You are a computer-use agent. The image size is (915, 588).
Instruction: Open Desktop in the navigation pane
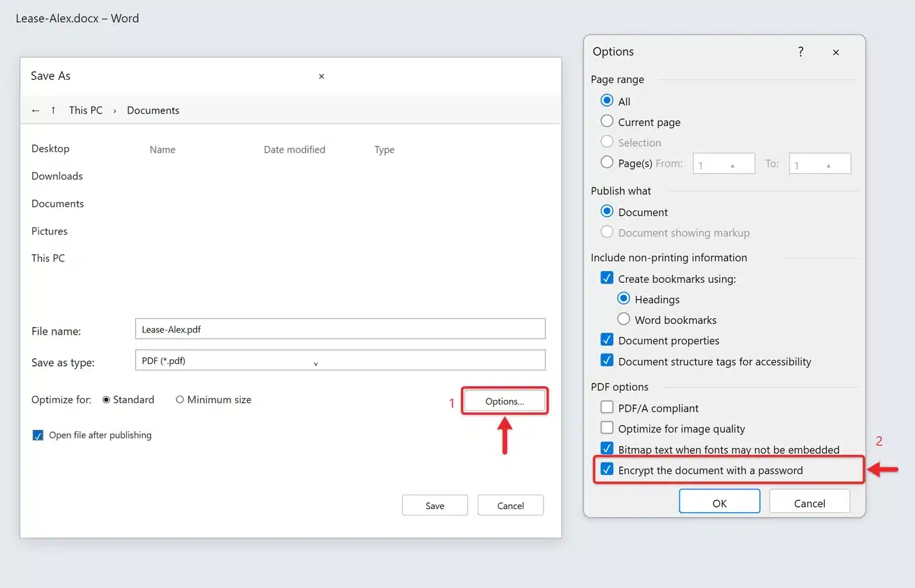[x=50, y=148]
